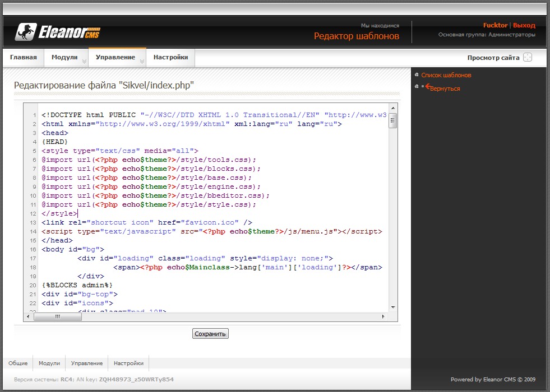Screen dimensions: 550x392
Task: Click the style/bbeditor.css import line
Action: point(155,195)
